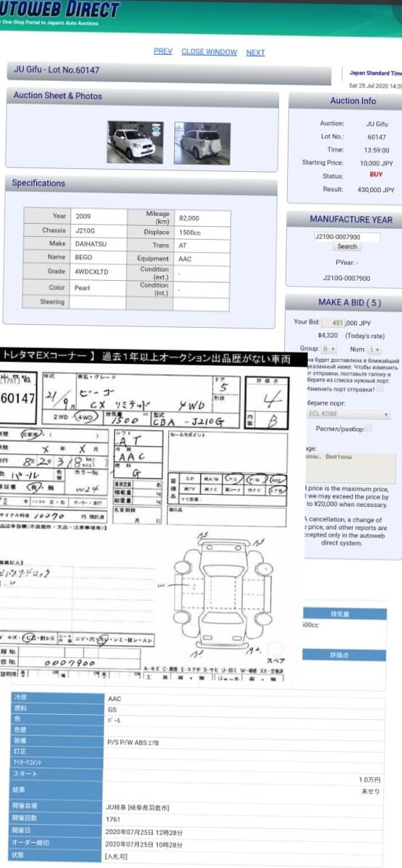The width and height of the screenshot is (402, 868).
Task: Select the (Today's rate) text
Action: click(x=364, y=336)
